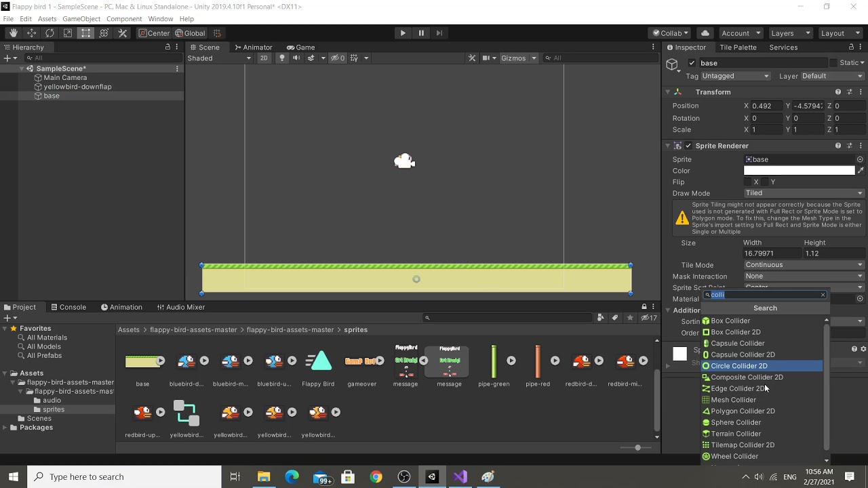Click the Step frame button

[x=439, y=33]
